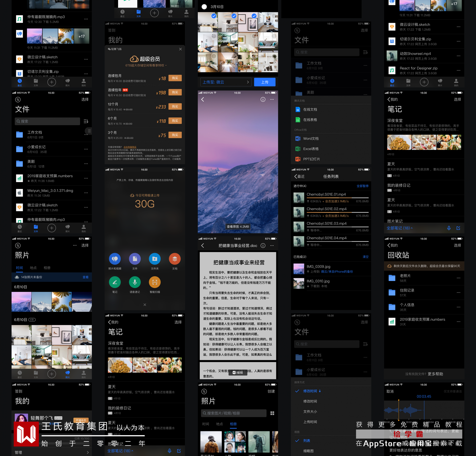This screenshot has height=456, width=476.
Task: Switch to 相册 tab under photo search
Action: 233,424
